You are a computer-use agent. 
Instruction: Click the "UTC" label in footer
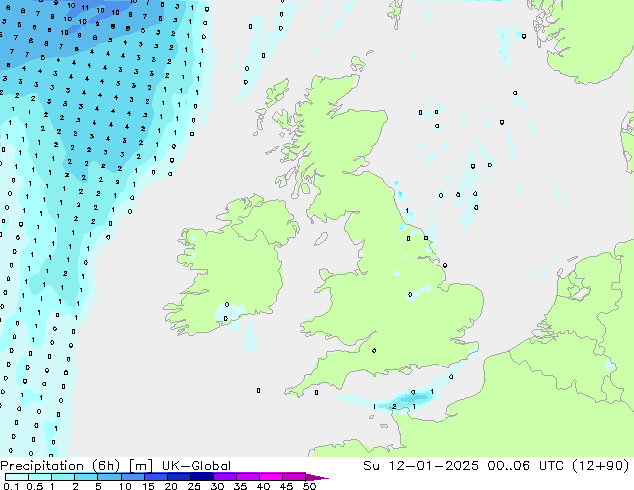552,466
